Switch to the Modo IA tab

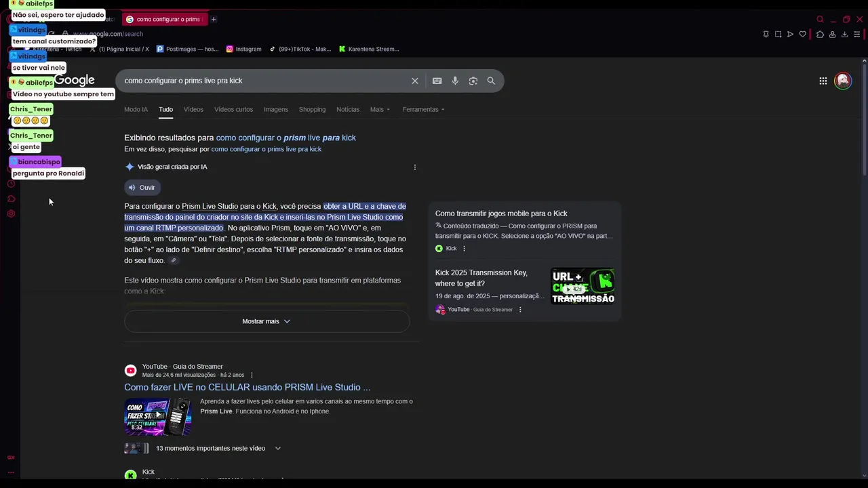point(136,109)
